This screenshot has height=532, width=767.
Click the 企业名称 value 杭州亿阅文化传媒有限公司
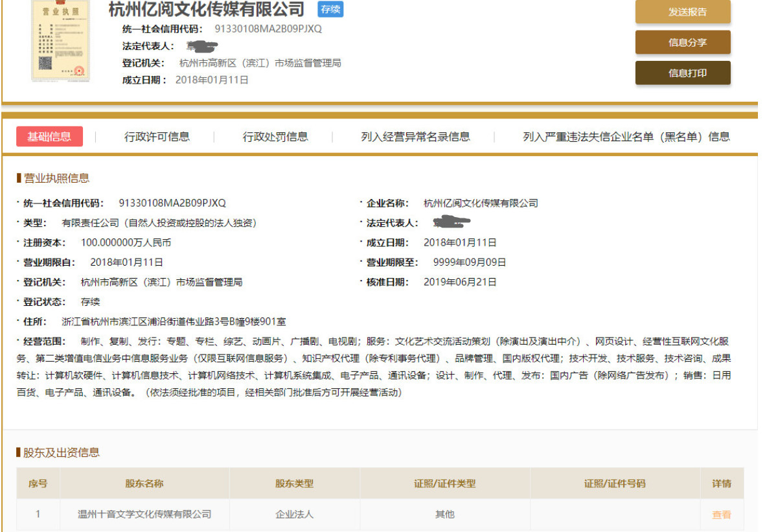coord(481,203)
